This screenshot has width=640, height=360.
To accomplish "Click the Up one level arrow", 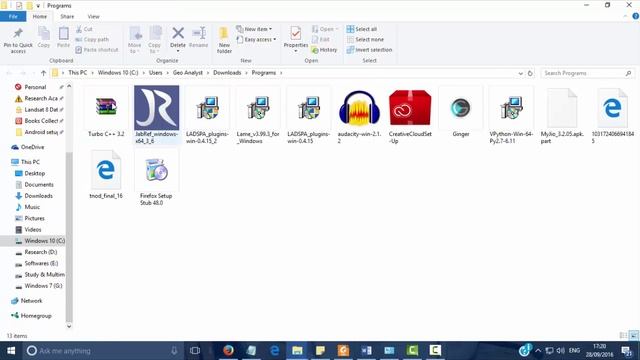I will (43, 73).
